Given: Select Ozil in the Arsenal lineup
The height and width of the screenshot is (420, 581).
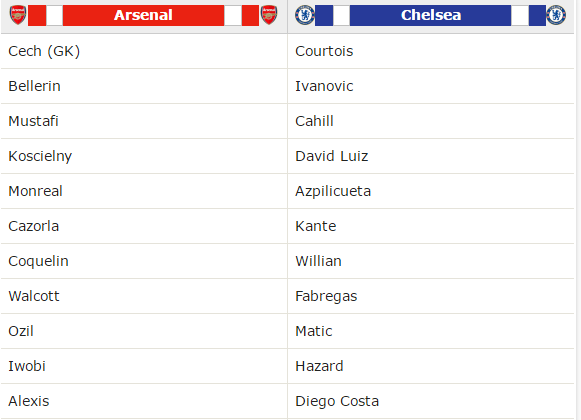Looking at the screenshot, I should coord(21,331).
